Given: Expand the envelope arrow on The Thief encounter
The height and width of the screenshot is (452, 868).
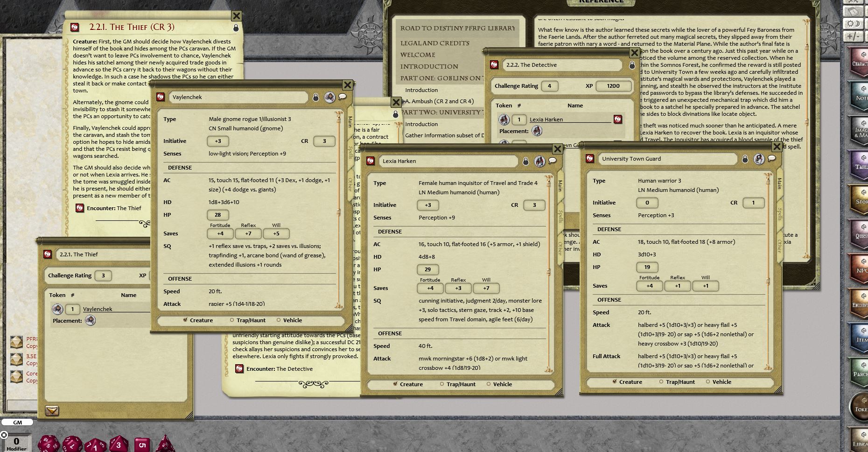Looking at the screenshot, I should [x=53, y=411].
